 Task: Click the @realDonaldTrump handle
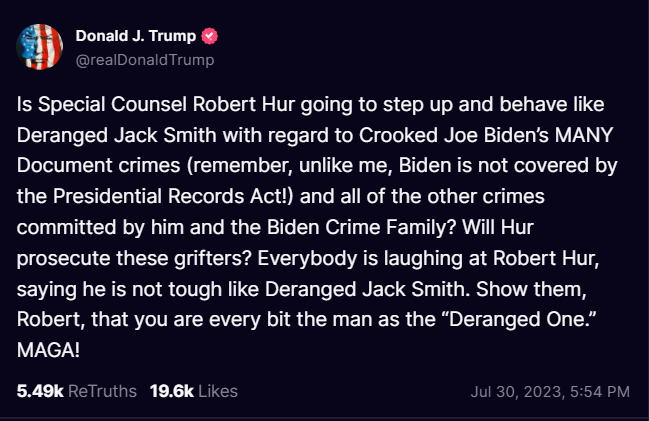(x=146, y=59)
